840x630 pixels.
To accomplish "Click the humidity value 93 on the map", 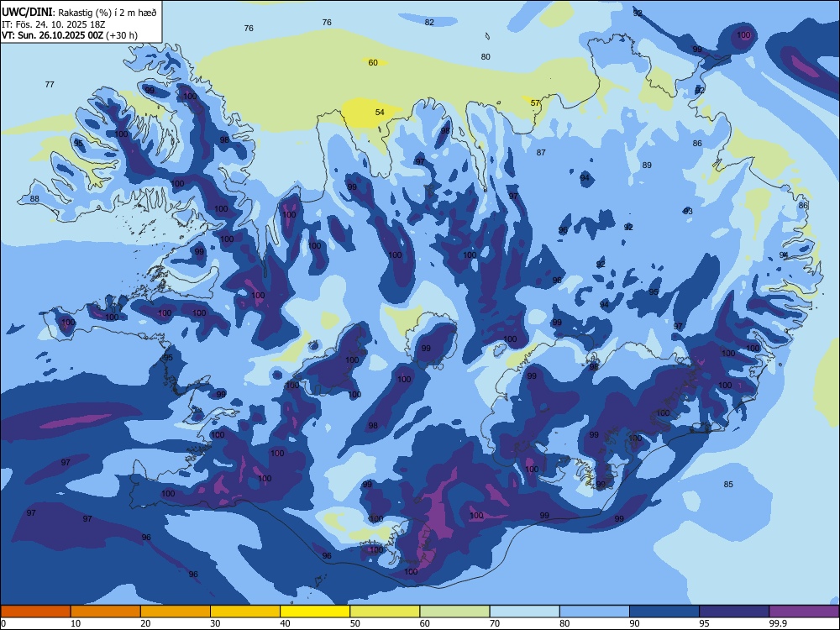I will pos(688,212).
